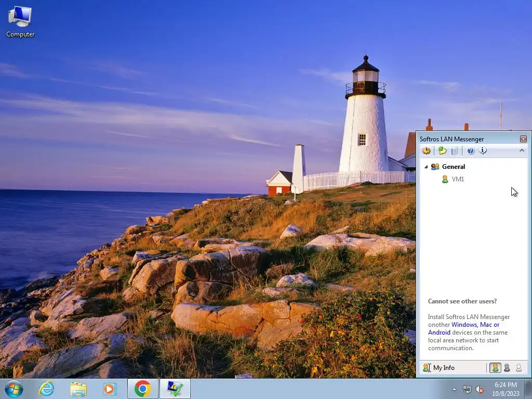This screenshot has width=532, height=399.
Task: Set status to Busy with gray user
Action: pos(507,368)
